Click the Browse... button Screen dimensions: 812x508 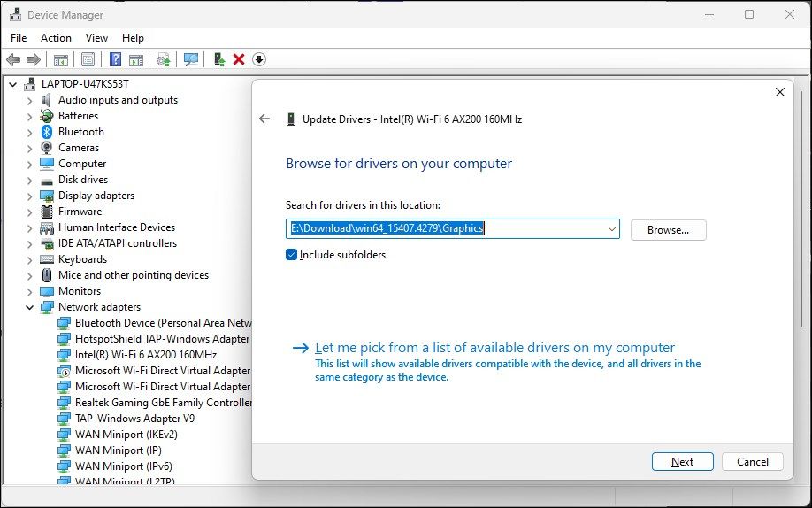coord(668,230)
